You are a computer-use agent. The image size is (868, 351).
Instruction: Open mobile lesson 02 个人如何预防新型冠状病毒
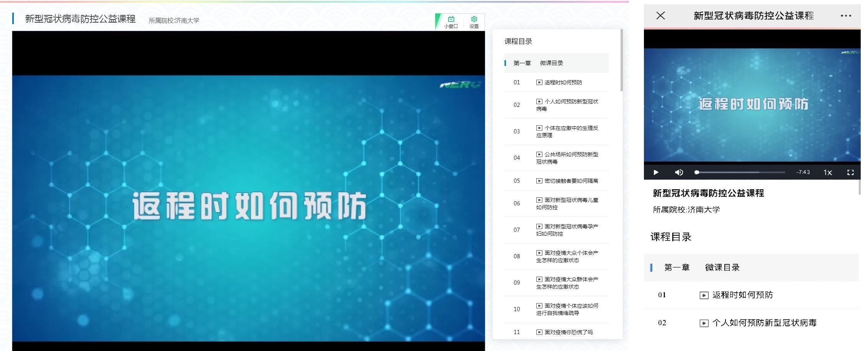click(751, 323)
